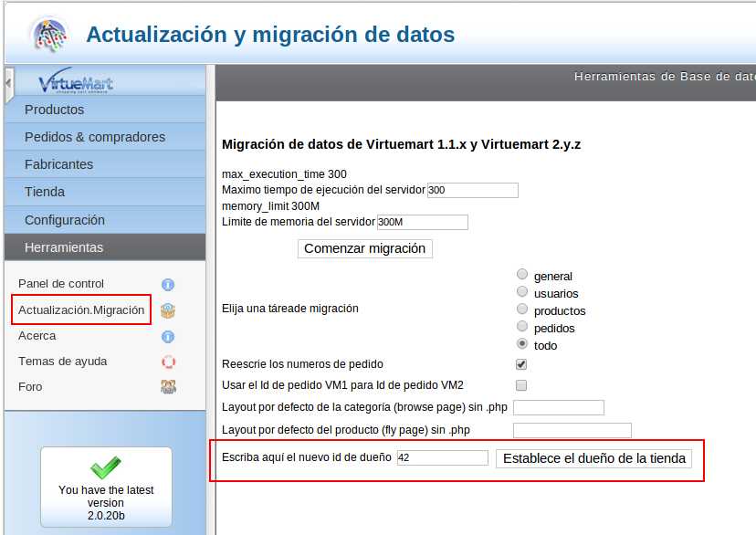Click the 'Actualización y migración de datos' title
This screenshot has height=535, width=756.
tap(270, 34)
